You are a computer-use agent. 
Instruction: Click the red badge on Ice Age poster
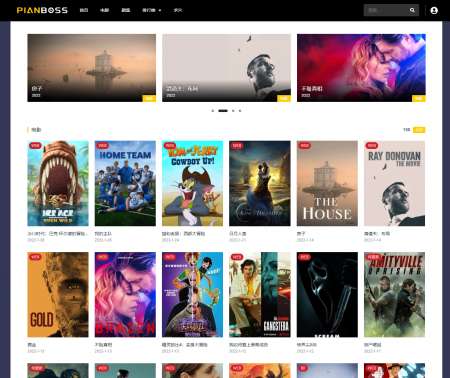35,145
